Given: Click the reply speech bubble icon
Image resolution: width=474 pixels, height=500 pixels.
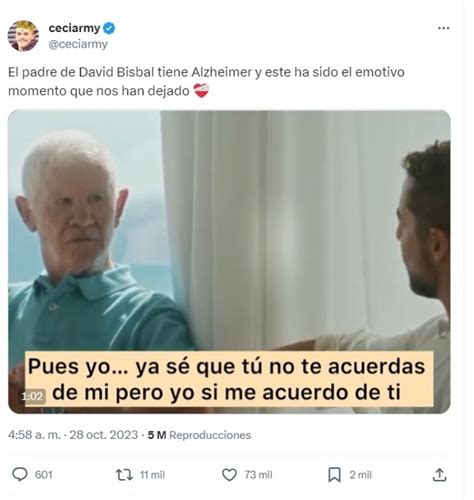Looking at the screenshot, I should coord(20,474).
